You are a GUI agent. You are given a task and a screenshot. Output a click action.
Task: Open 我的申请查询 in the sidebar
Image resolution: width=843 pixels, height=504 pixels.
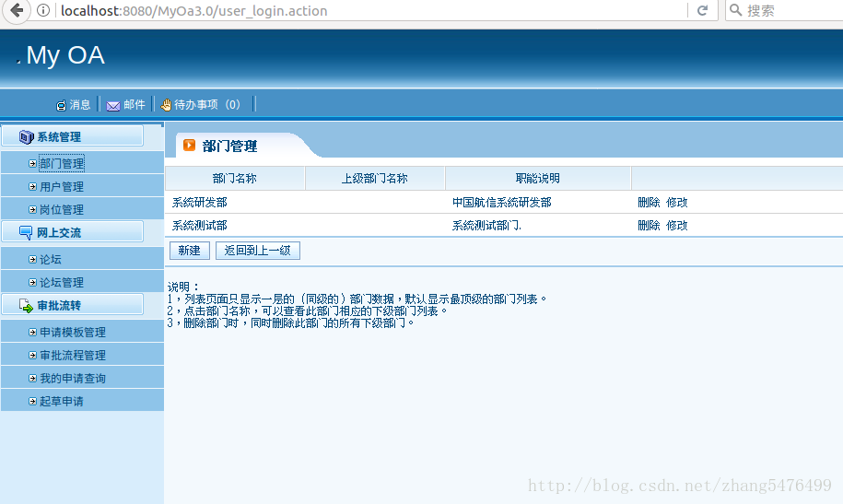tap(73, 379)
